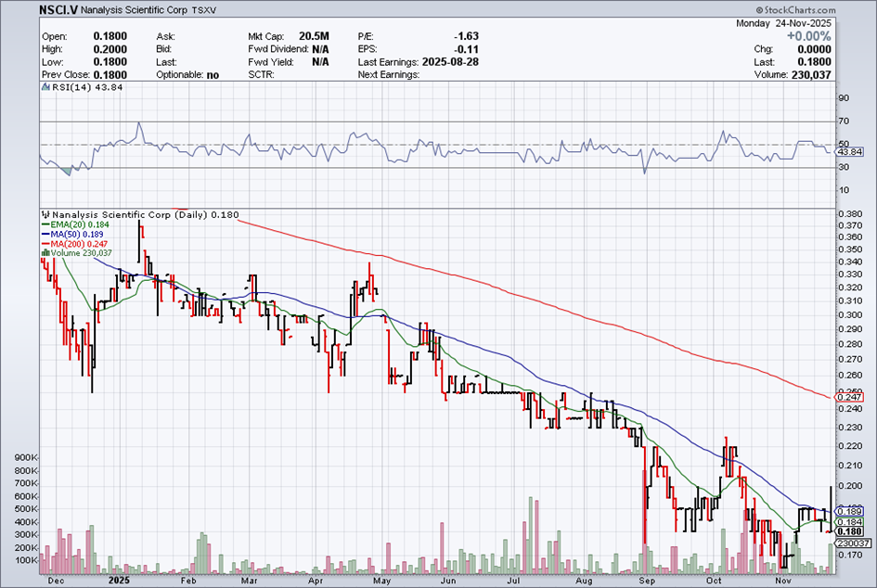Click the Chg value 0.0000

click(x=815, y=49)
